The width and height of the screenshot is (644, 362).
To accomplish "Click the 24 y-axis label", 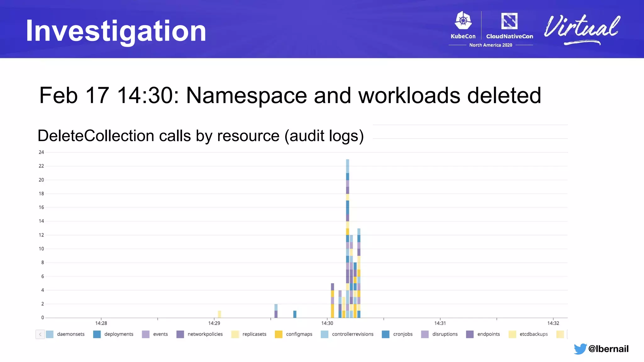I will [41, 152].
